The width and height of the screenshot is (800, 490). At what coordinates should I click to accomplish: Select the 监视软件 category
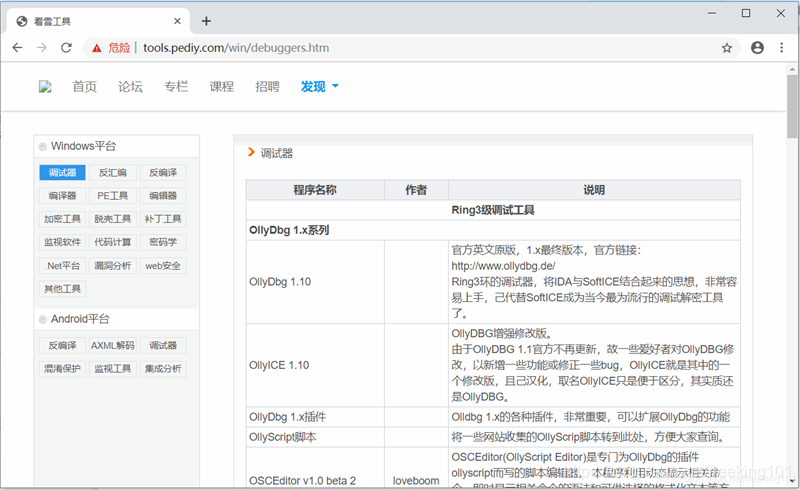click(x=62, y=242)
